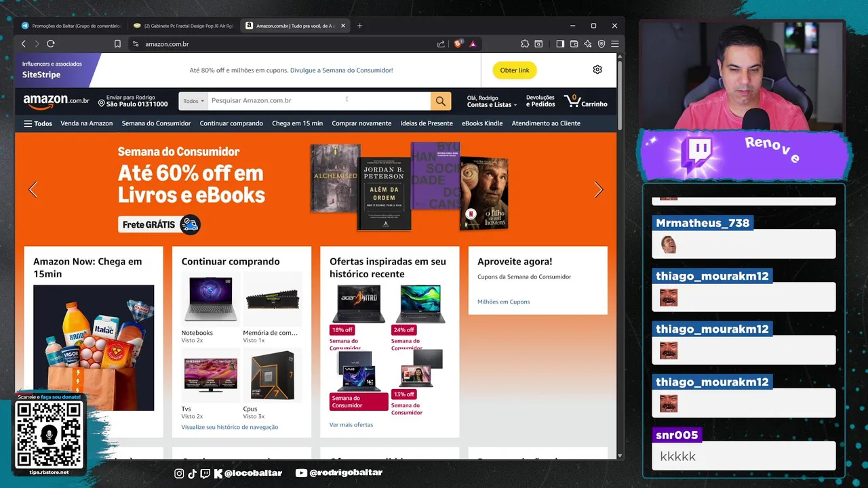Click the Instagram icon in footer overlay
The width and height of the screenshot is (868, 488).
click(x=179, y=473)
